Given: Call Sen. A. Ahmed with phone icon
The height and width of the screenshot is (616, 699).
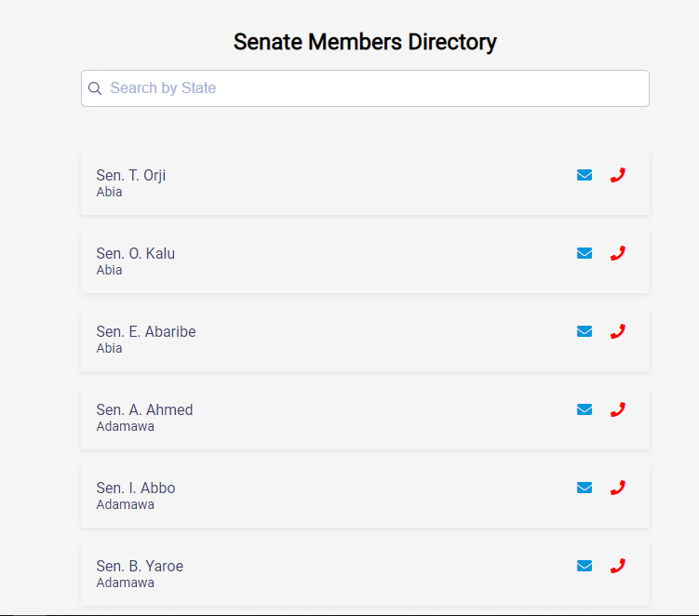Looking at the screenshot, I should click(617, 409).
